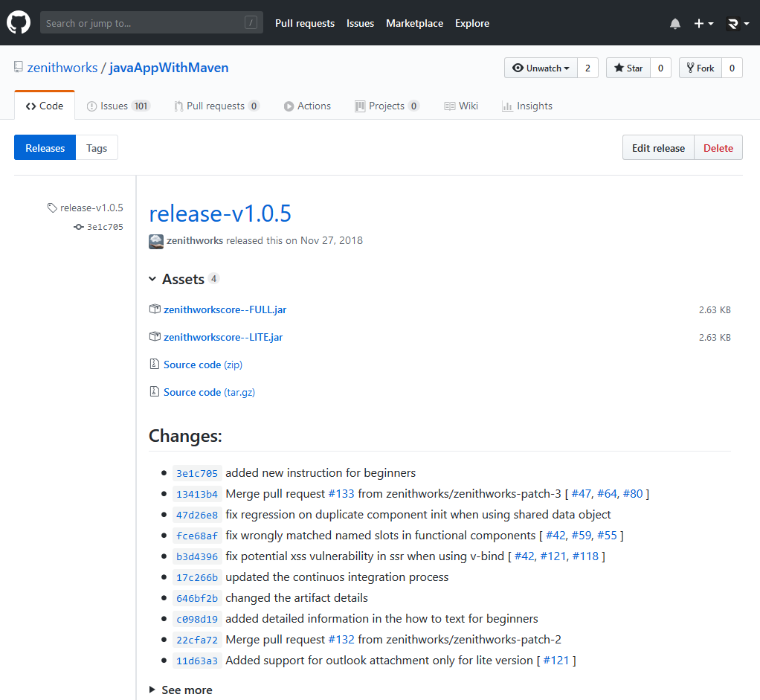The height and width of the screenshot is (700, 760).
Task: Click Edit release
Action: 658,147
